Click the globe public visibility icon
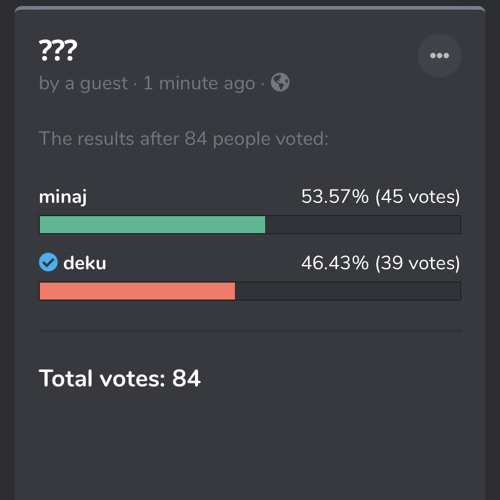The height and width of the screenshot is (500, 500). click(280, 82)
